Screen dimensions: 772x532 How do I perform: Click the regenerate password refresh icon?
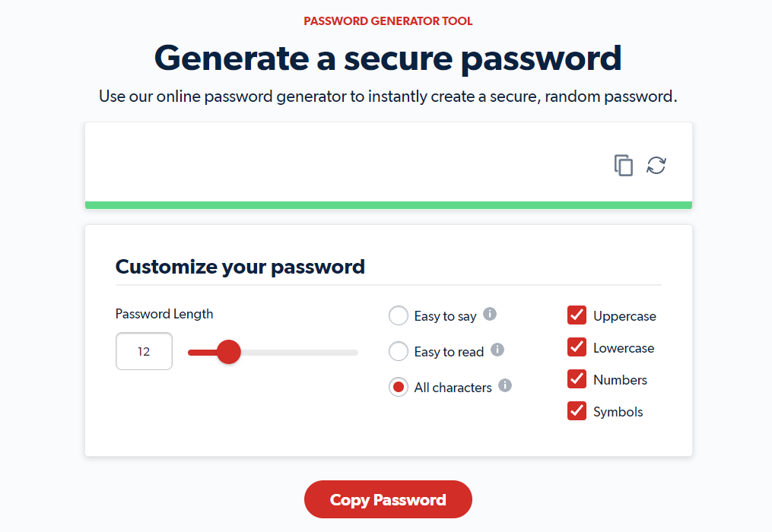pyautogui.click(x=656, y=165)
